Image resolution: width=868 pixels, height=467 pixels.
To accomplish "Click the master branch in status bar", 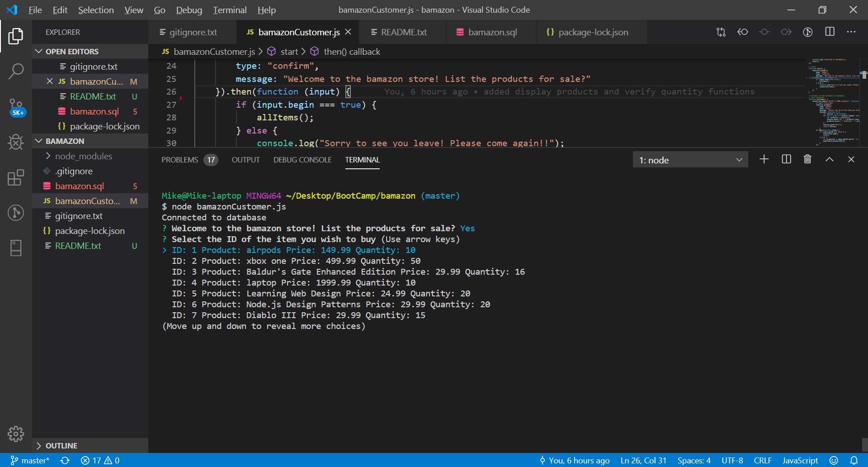I will [30, 460].
